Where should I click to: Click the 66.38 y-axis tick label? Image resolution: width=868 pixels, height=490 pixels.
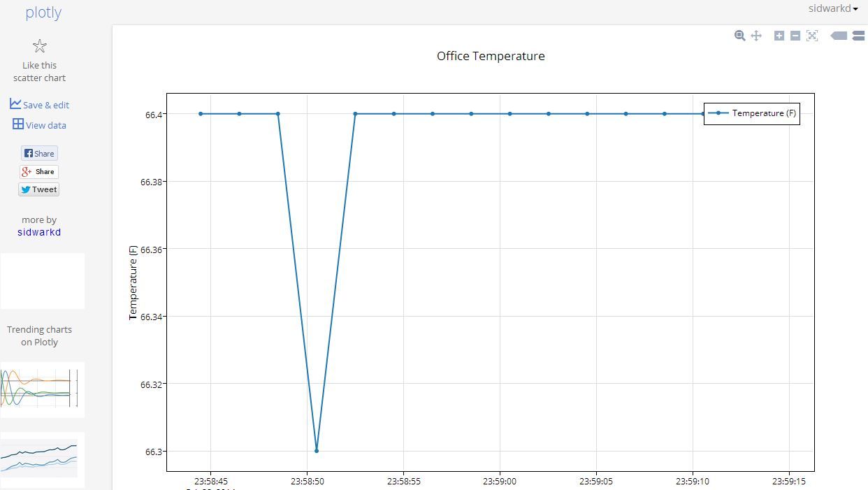point(152,182)
